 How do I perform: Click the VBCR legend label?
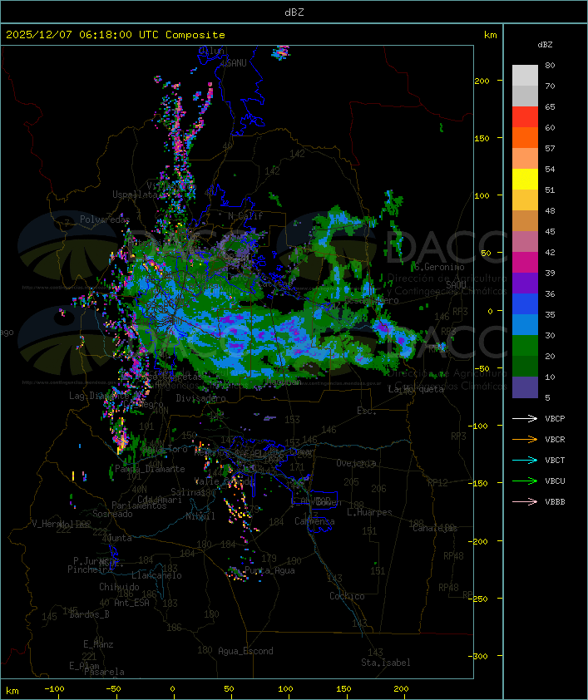(555, 439)
